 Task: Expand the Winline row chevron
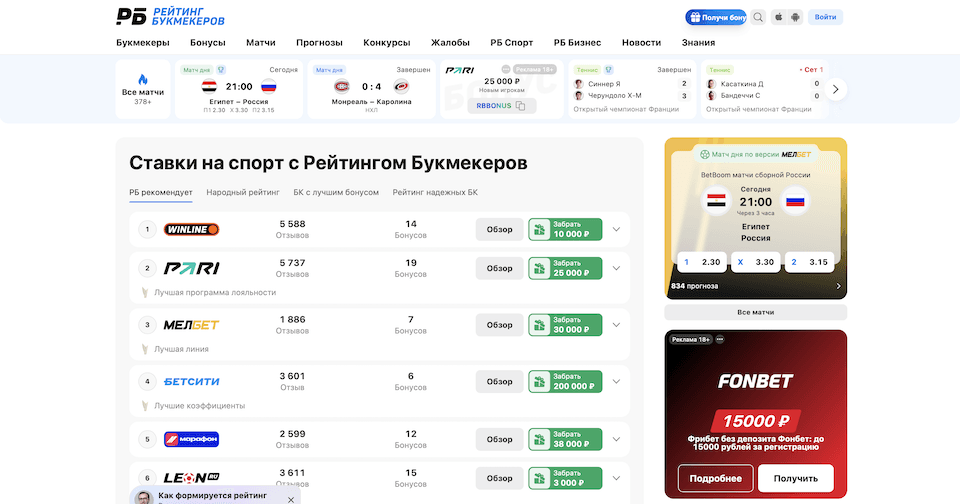[x=617, y=230]
